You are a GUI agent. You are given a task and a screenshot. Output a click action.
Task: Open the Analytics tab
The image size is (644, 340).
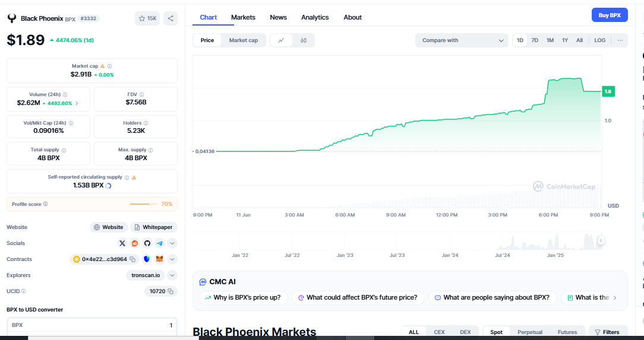(x=315, y=17)
